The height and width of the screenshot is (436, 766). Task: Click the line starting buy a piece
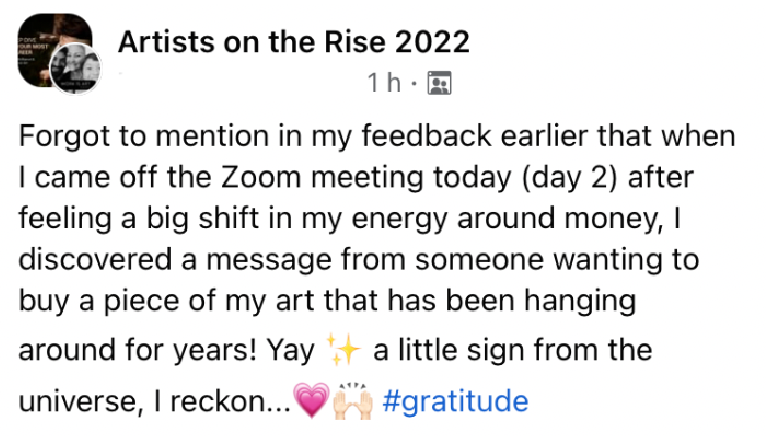point(327,301)
